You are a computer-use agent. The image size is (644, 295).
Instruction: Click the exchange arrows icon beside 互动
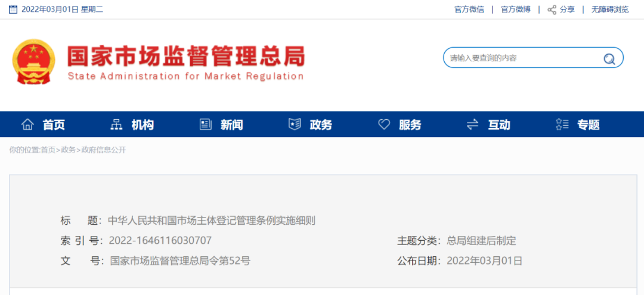pyautogui.click(x=473, y=125)
